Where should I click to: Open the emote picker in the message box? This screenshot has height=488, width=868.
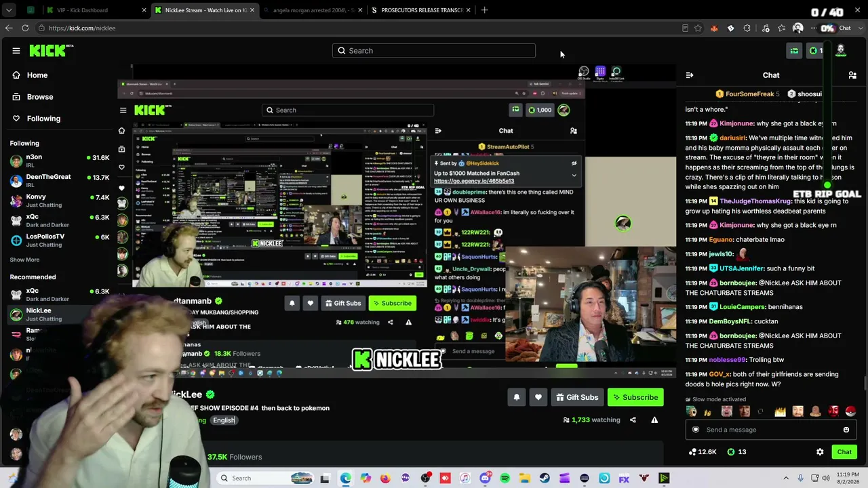(846, 430)
